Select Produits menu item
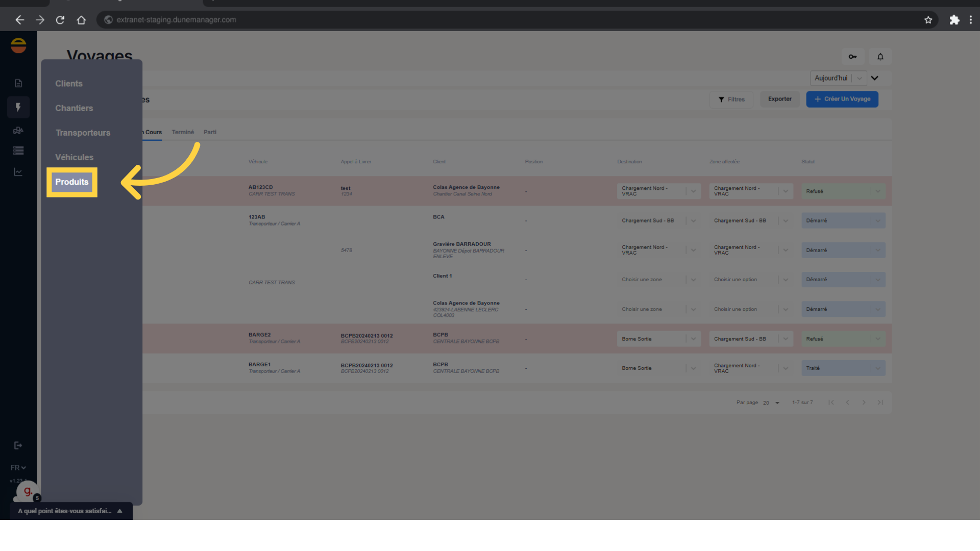Image resolution: width=980 pixels, height=551 pixels. pos(72,182)
